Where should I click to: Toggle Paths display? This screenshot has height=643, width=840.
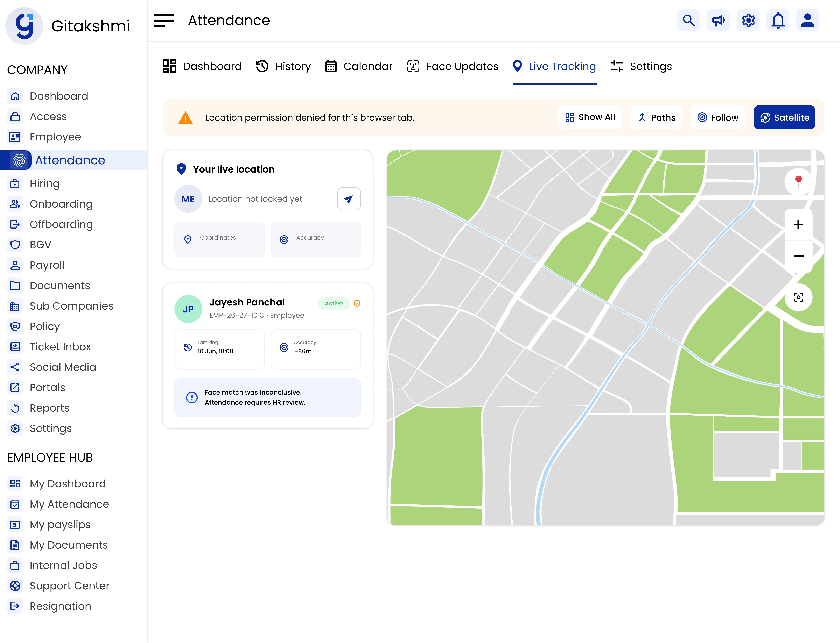[656, 117]
